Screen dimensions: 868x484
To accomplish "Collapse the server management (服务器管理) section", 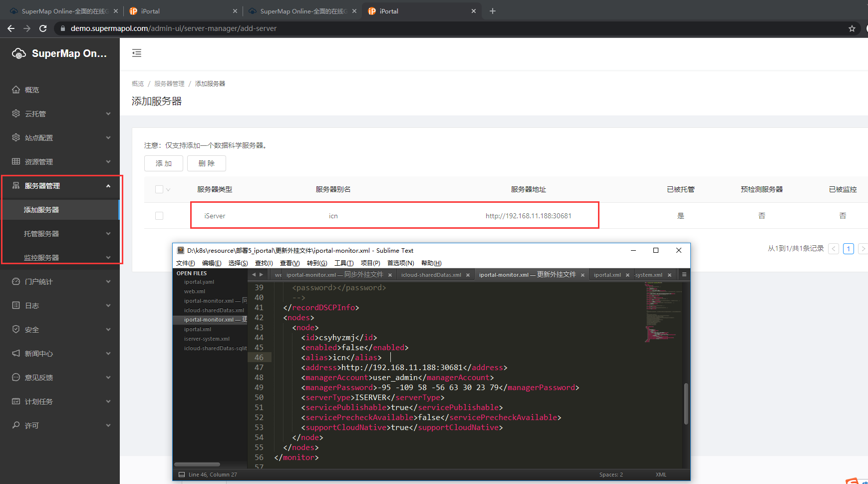I will point(60,186).
